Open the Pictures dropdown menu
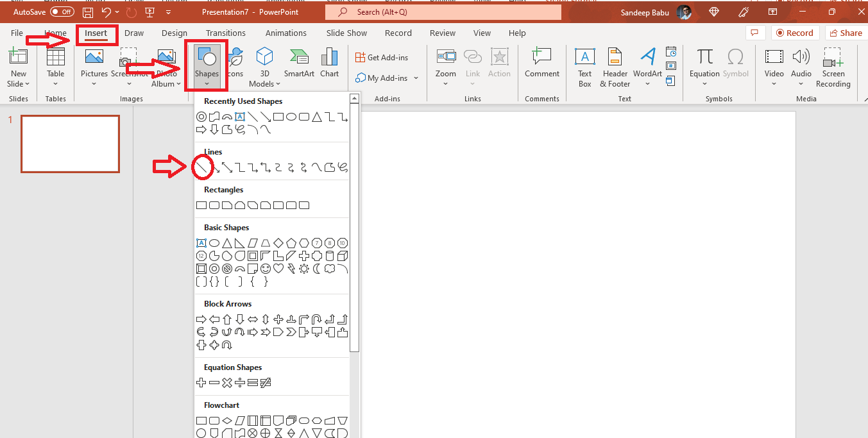Image resolution: width=868 pixels, height=438 pixels. coord(94,84)
